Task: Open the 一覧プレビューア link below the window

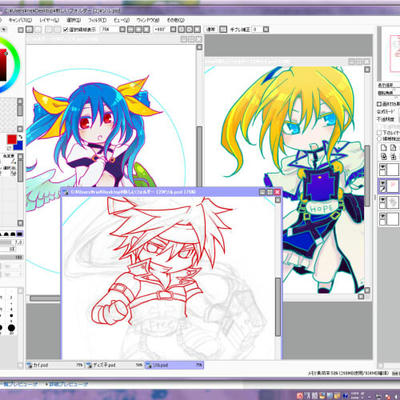Action: [x=20, y=384]
